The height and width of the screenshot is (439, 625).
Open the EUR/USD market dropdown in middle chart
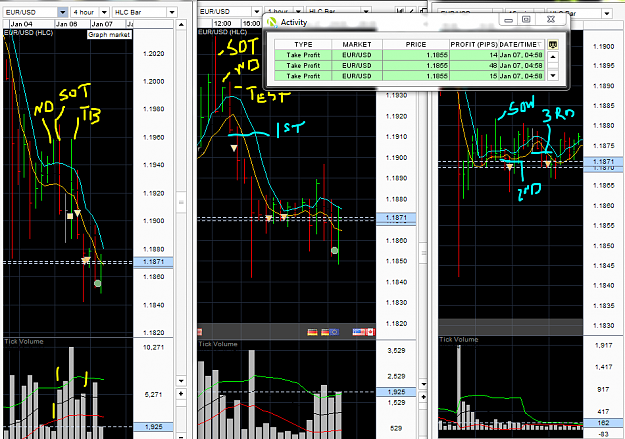[x=257, y=12]
